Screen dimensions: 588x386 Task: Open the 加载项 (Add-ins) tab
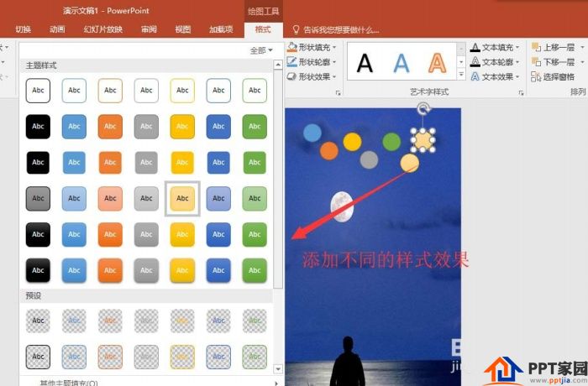tap(221, 29)
